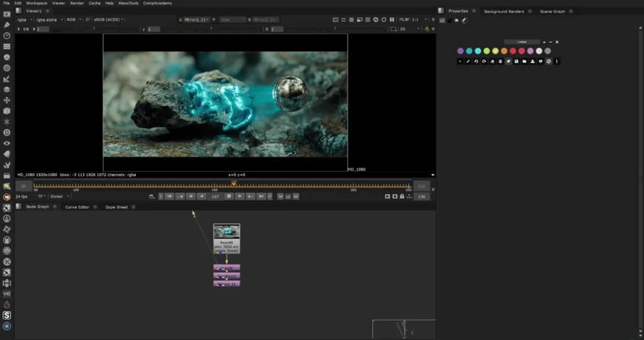Toggle the crossed-circle disable icon
Viewport: 644px width, 340px height.
coord(548,61)
